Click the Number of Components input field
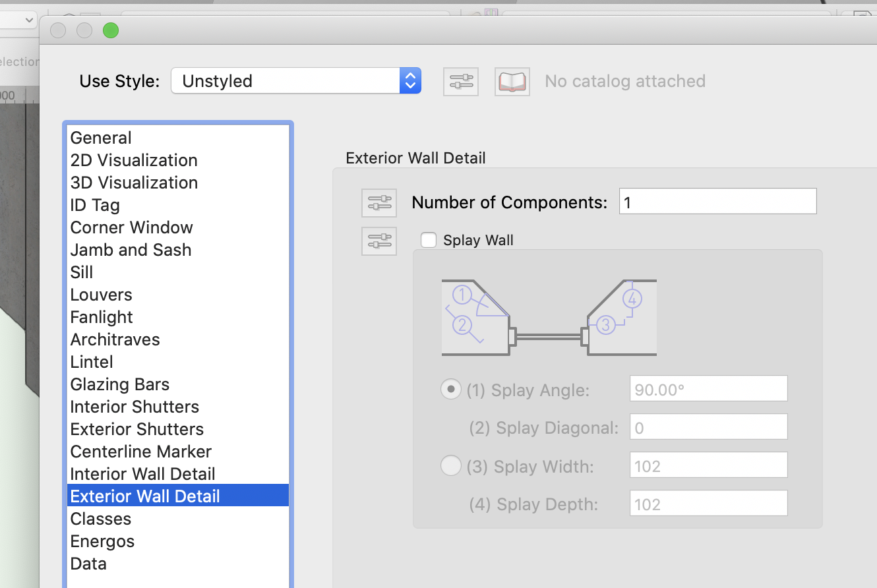 coord(717,201)
